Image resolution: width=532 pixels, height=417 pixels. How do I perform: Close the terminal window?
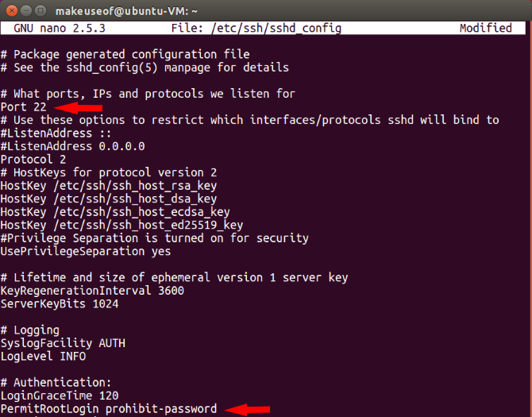[x=10, y=10]
